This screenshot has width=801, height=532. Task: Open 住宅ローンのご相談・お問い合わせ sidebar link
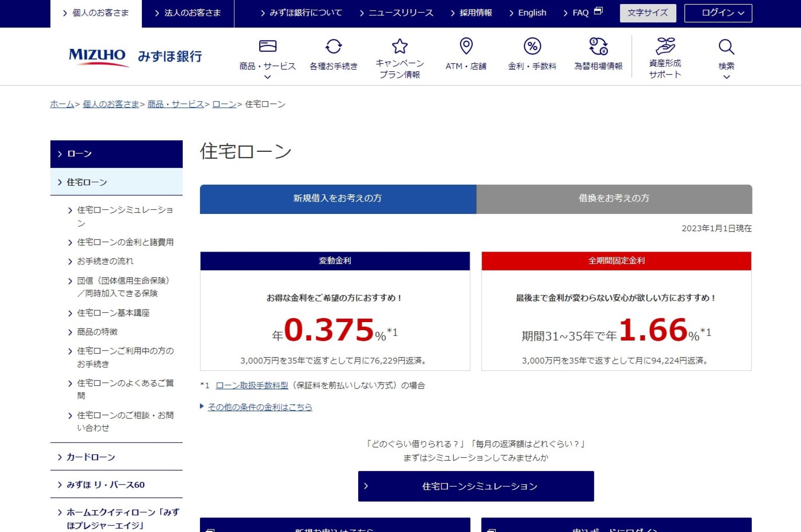(x=125, y=421)
